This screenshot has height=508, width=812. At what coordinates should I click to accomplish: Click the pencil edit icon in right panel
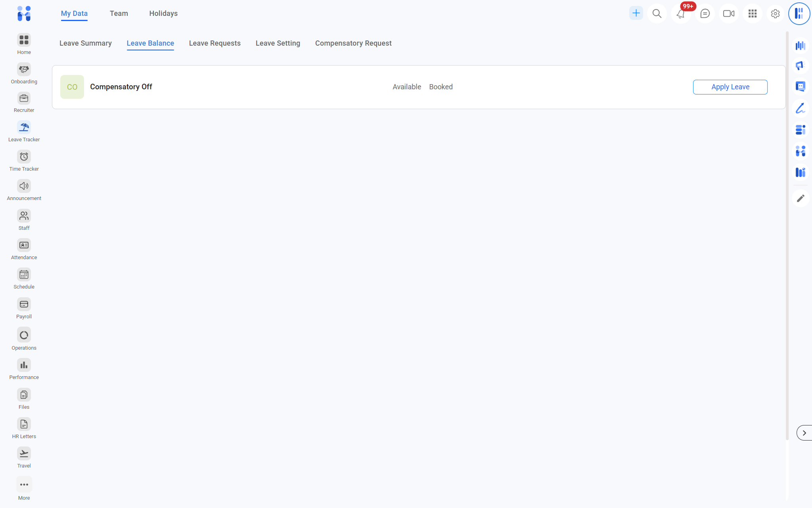coord(801,198)
